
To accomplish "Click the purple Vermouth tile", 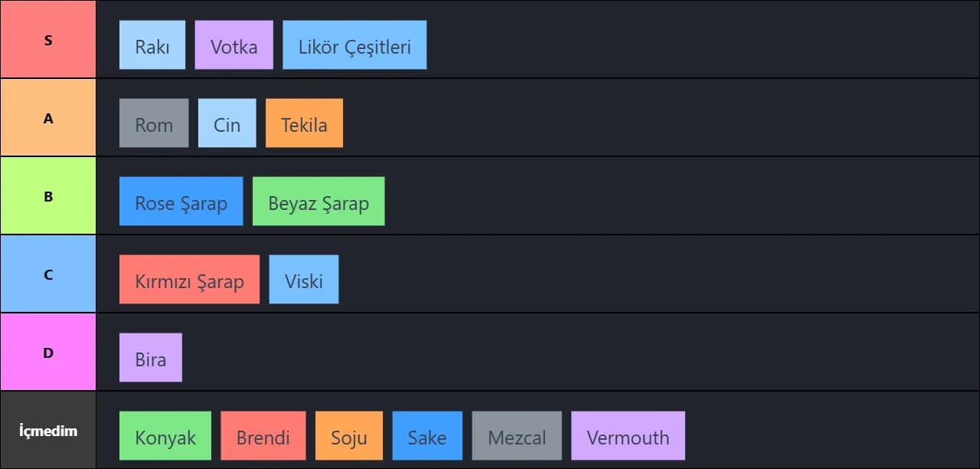I will (628, 436).
